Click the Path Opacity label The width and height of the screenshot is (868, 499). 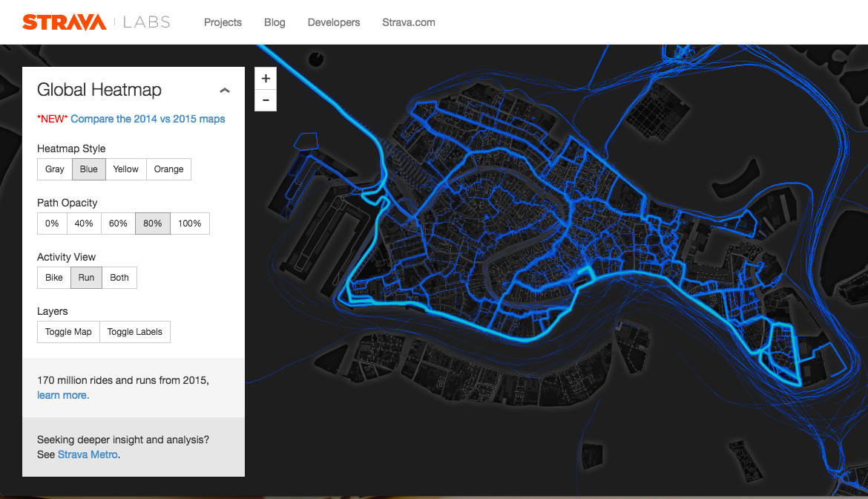click(x=67, y=203)
